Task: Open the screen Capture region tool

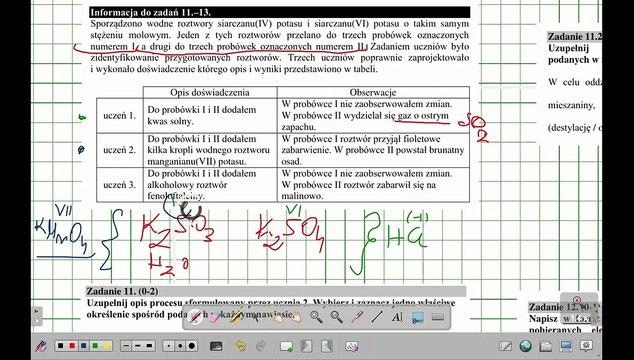Action: (418, 317)
